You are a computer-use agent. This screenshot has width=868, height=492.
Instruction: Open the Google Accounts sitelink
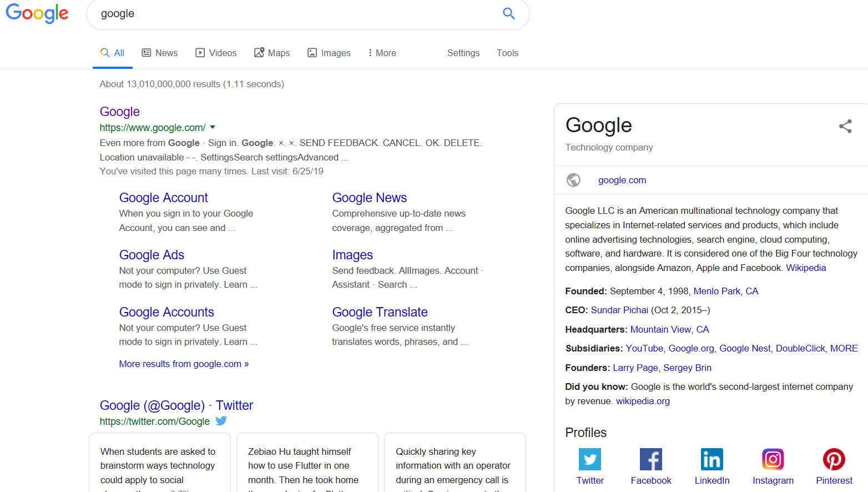click(166, 312)
